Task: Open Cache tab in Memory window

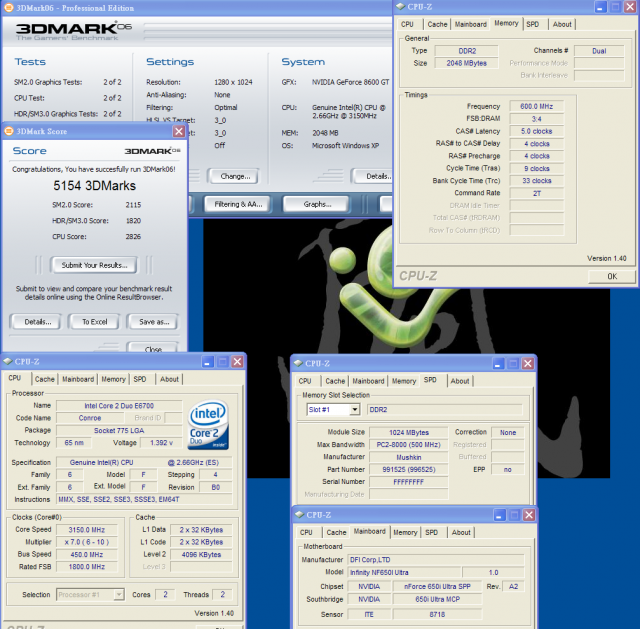Action: (437, 24)
